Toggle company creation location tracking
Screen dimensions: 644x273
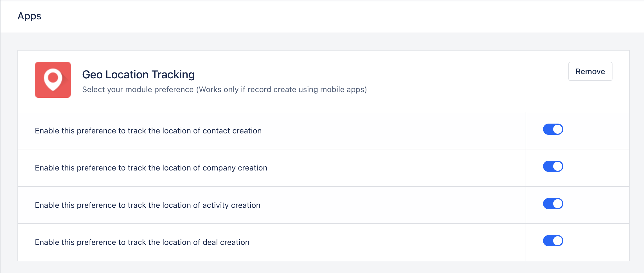pos(553,166)
